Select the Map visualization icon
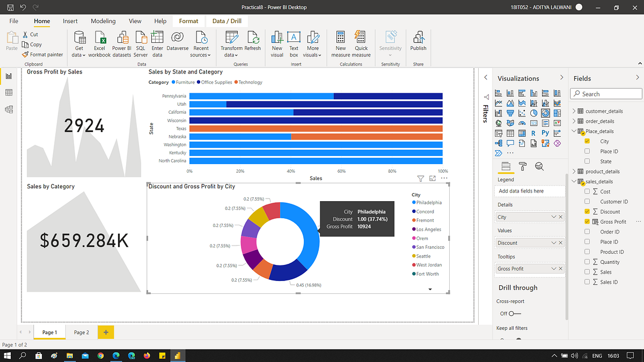This screenshot has width=644, height=362. tap(499, 123)
